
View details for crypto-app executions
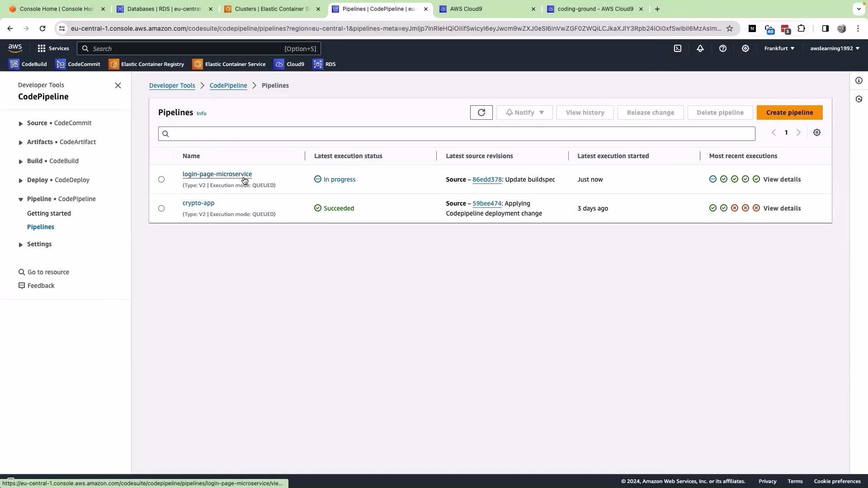(x=782, y=209)
